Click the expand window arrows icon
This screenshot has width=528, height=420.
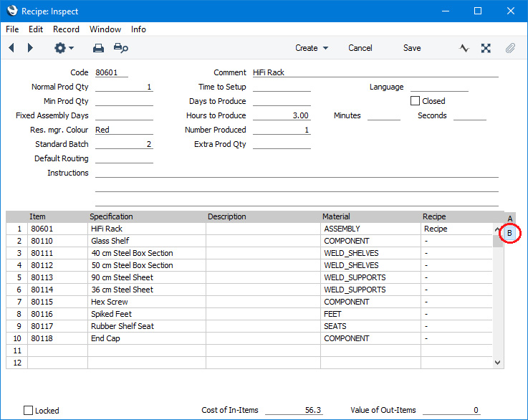[486, 48]
